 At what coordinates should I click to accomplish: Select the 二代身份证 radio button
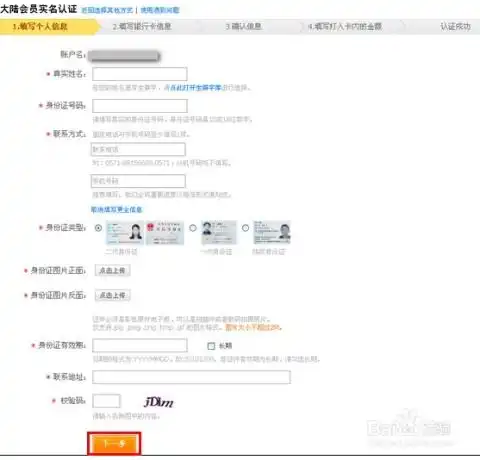pos(98,228)
